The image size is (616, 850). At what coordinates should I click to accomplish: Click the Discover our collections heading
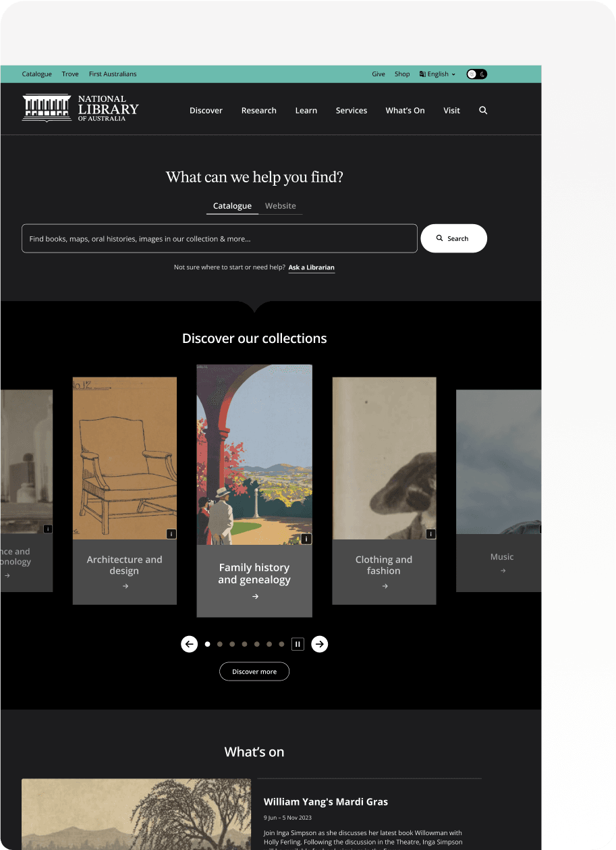point(254,338)
